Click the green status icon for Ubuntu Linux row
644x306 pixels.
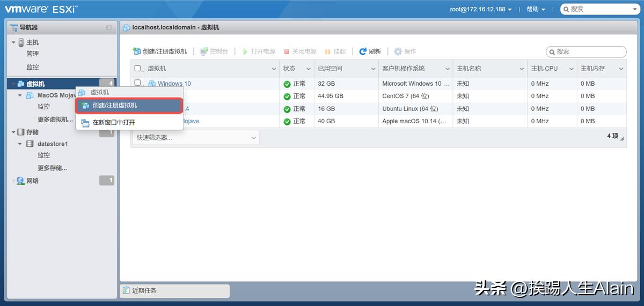click(287, 109)
